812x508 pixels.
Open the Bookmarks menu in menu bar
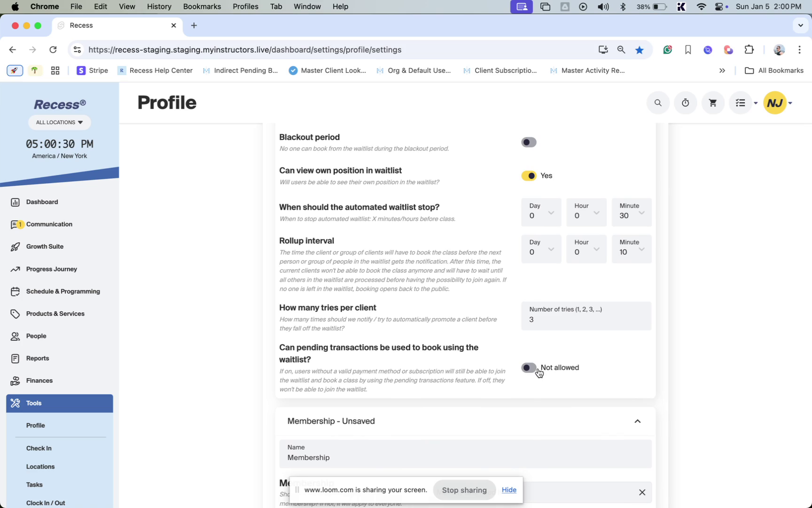202,7
